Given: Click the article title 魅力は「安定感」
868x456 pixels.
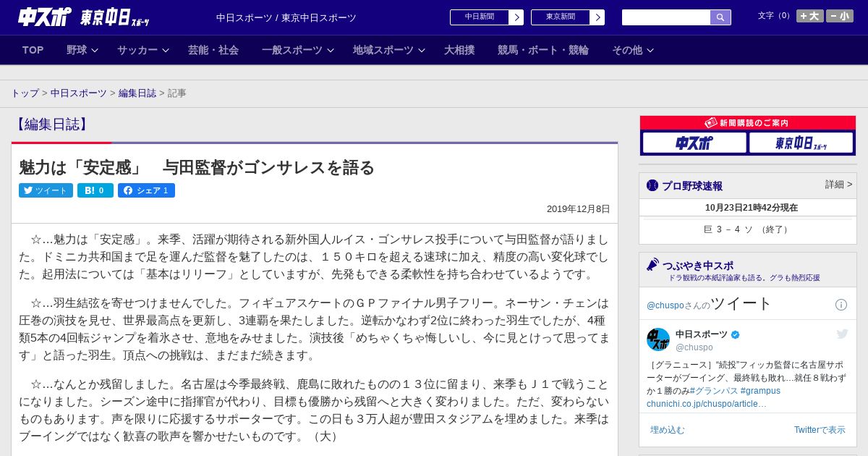Looking at the screenshot, I should coord(197,168).
